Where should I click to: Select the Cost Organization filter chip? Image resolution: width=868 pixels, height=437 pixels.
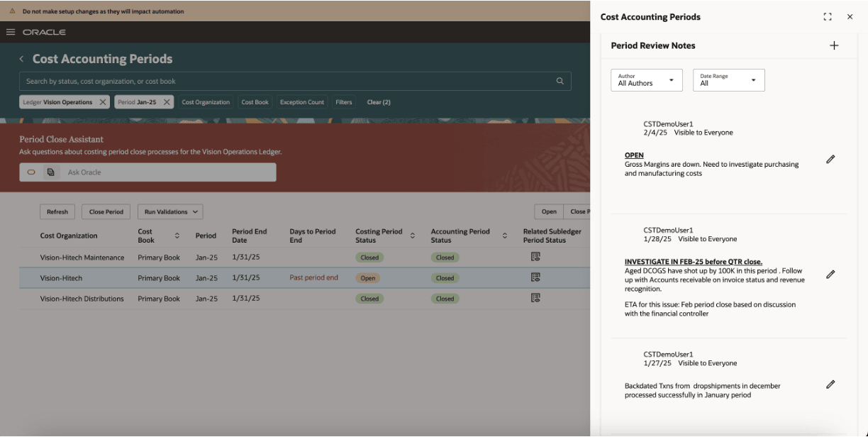pos(206,102)
